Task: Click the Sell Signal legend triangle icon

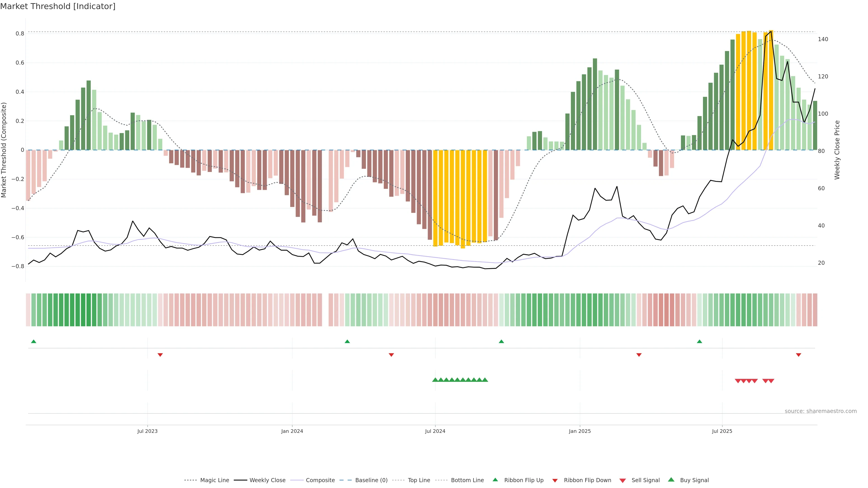Action: [622, 481]
